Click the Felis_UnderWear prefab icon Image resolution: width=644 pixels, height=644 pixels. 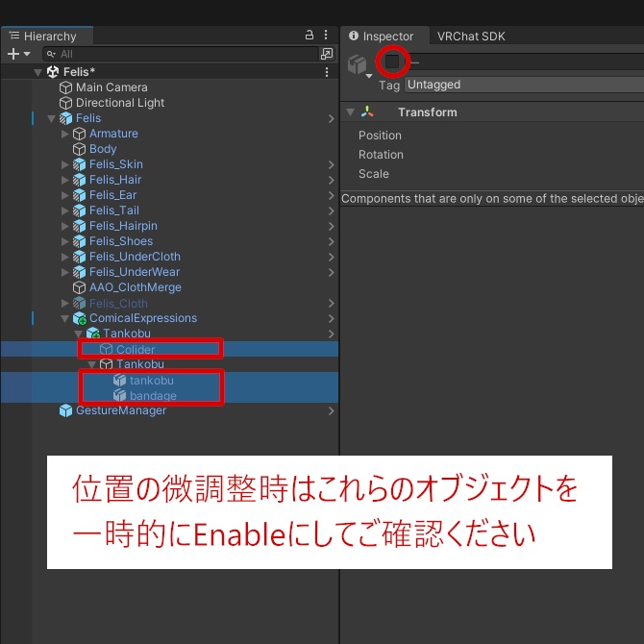[79, 272]
